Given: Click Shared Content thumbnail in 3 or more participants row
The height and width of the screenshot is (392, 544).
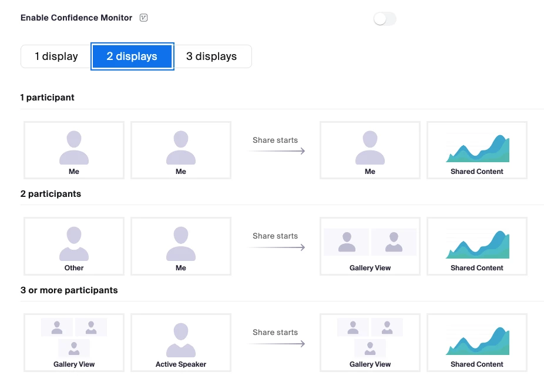Looking at the screenshot, I should click(477, 343).
